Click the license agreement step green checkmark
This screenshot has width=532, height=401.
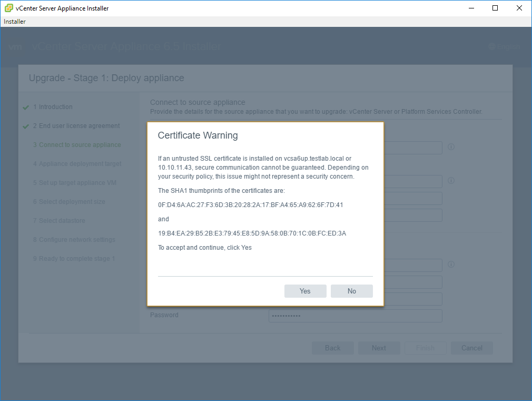pos(26,126)
